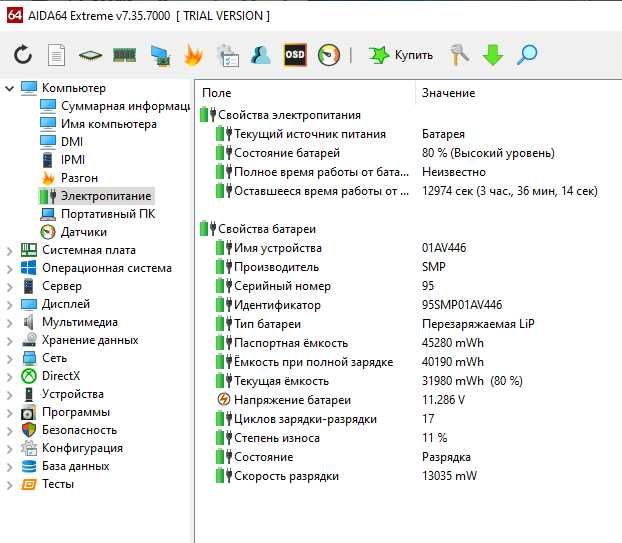Click the База данных database icon
622x543 pixels.
click(x=29, y=466)
